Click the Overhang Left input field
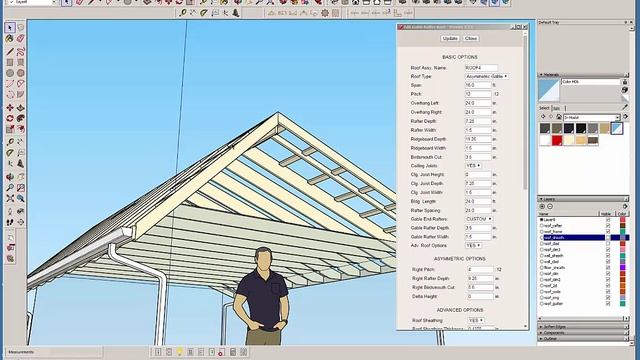The width and height of the screenshot is (640, 360). pos(478,103)
